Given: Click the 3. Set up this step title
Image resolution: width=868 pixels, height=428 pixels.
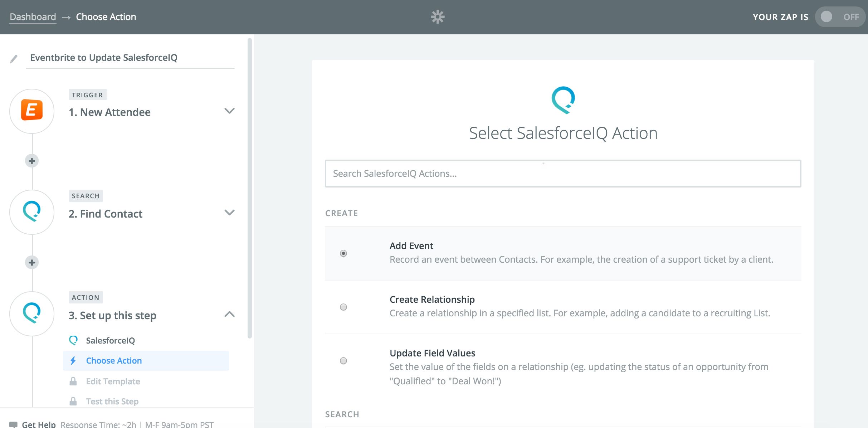Looking at the screenshot, I should (x=112, y=315).
